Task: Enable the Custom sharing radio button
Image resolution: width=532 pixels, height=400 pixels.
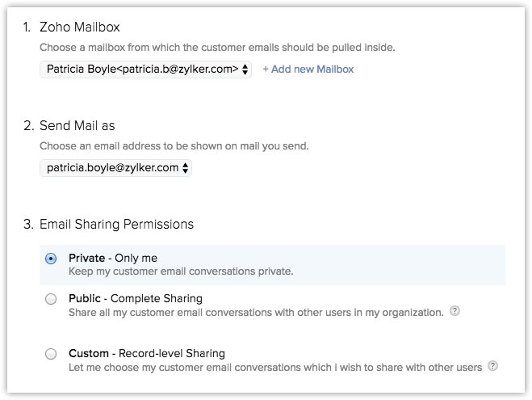Action: 51,354
